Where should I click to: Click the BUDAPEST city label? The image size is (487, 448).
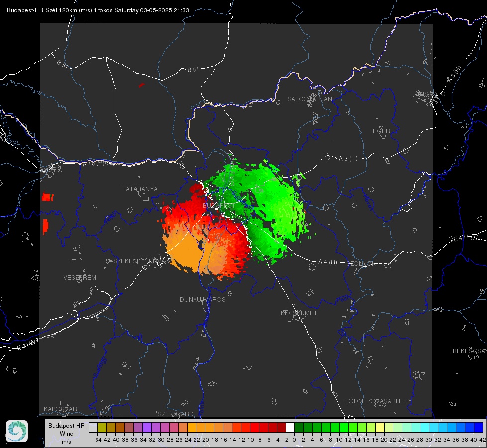[219, 206]
